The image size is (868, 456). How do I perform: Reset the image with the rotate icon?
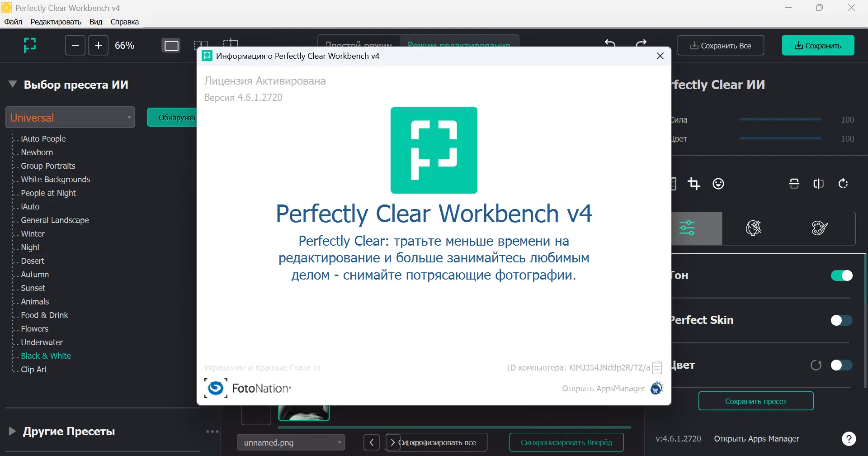tap(843, 183)
